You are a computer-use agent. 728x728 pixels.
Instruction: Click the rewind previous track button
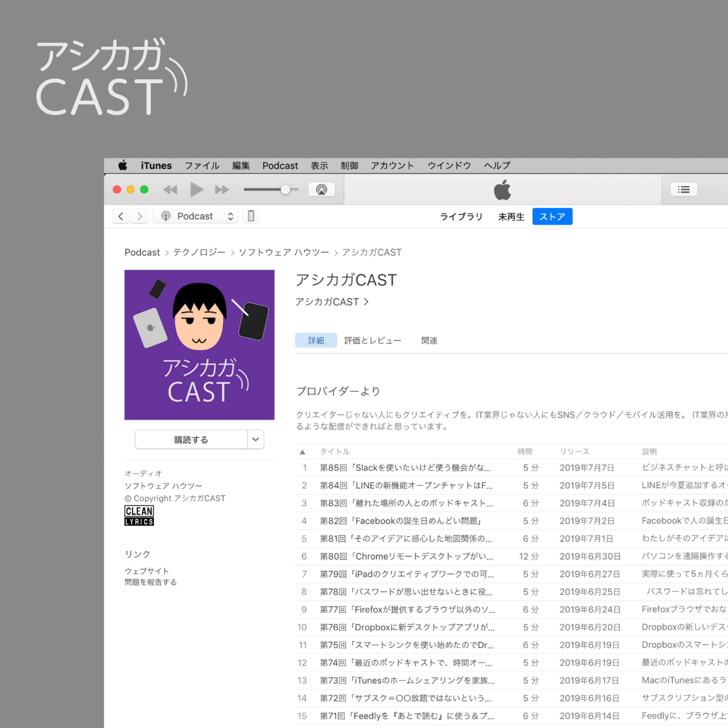click(x=170, y=190)
